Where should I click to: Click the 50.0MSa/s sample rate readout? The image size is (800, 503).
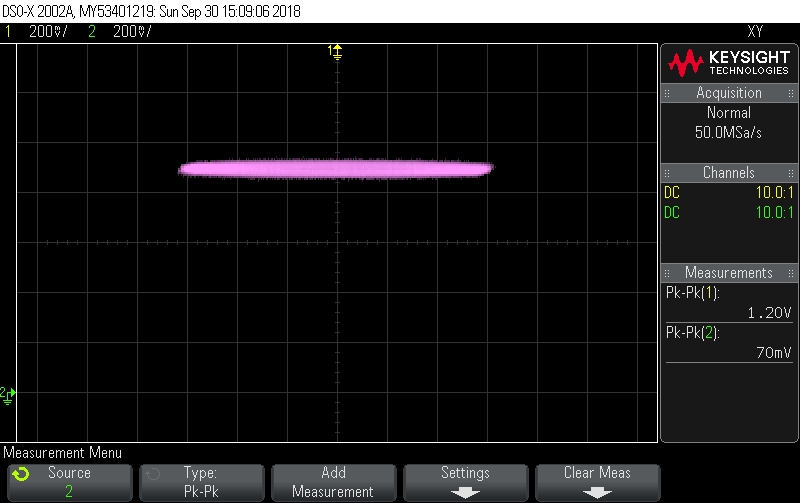coord(728,133)
